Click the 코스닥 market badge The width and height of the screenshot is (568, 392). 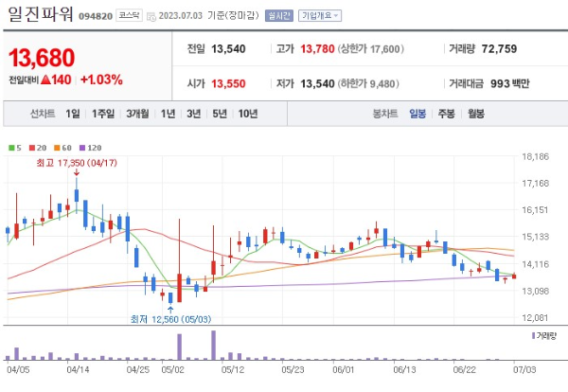pyautogui.click(x=129, y=15)
